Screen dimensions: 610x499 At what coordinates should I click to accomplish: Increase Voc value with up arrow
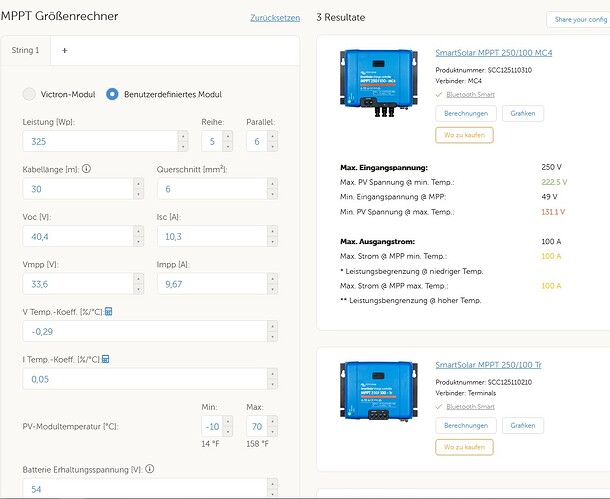pyautogui.click(x=138, y=231)
